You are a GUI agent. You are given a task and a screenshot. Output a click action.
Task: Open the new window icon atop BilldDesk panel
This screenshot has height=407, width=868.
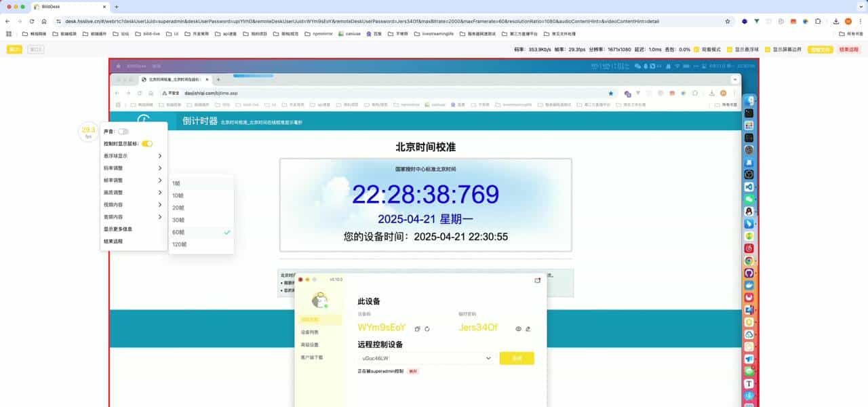point(538,280)
